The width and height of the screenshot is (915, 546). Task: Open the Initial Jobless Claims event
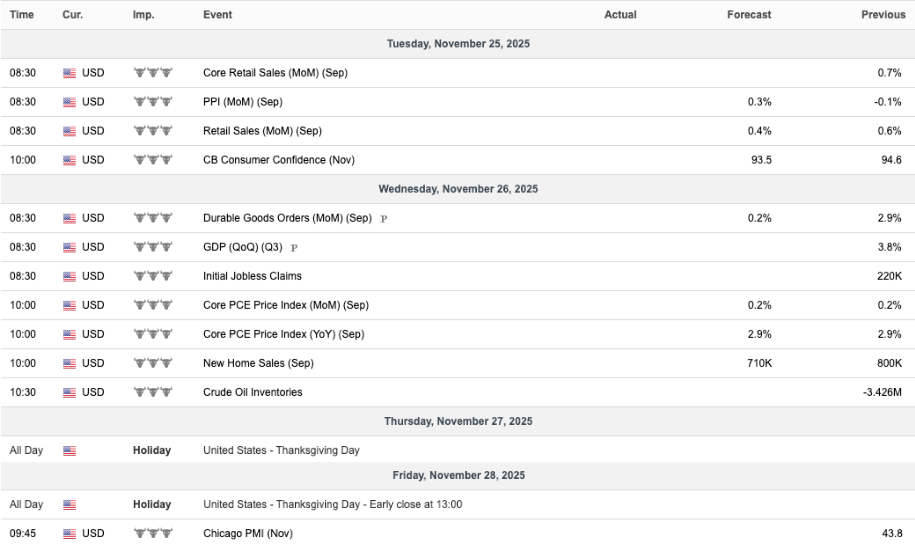click(x=252, y=276)
